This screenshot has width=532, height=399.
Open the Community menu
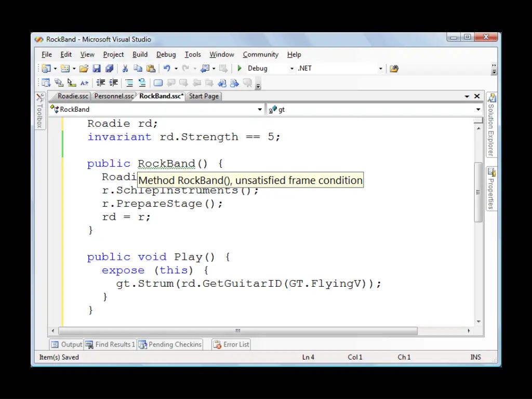tap(261, 54)
